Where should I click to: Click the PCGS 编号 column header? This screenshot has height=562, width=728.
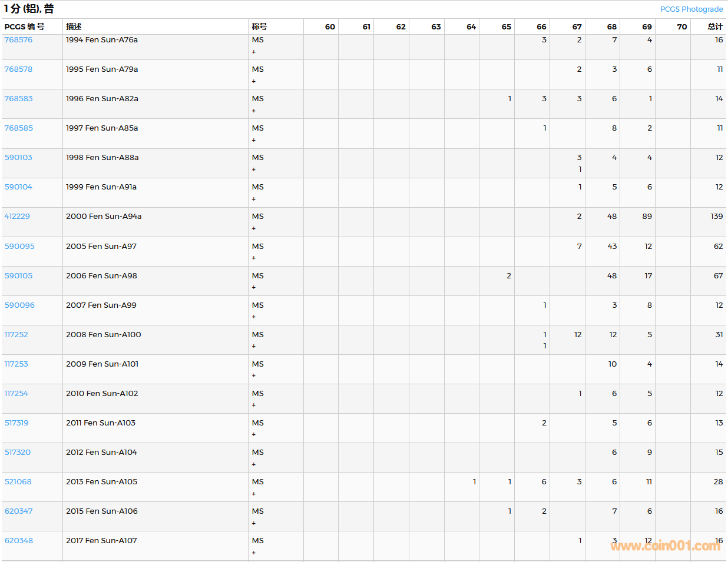[x=24, y=26]
